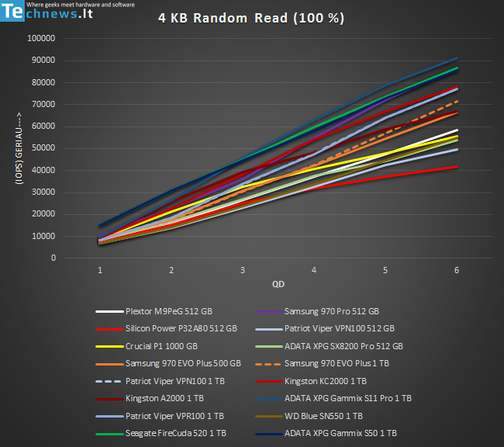Image resolution: width=504 pixels, height=447 pixels.
Task: Click the green Seagate FireCuda 520 legend line swatch
Action: point(109,434)
